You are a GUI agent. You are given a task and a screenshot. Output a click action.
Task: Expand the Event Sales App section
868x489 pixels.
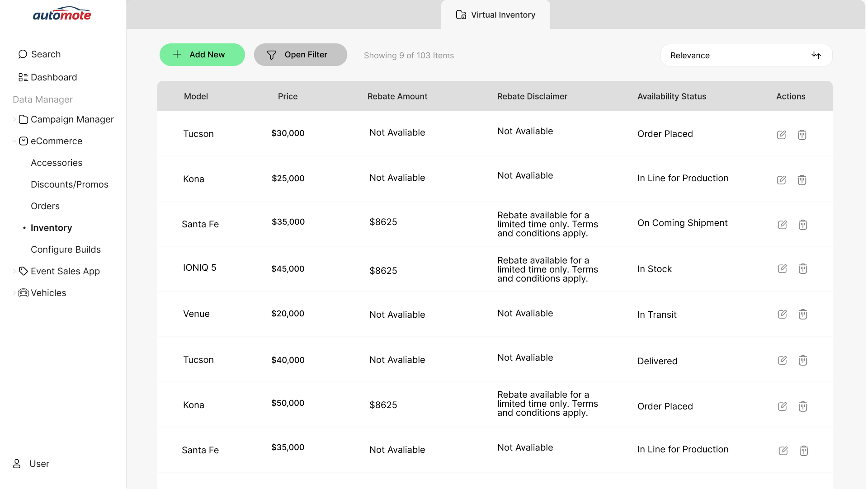[x=14, y=271]
